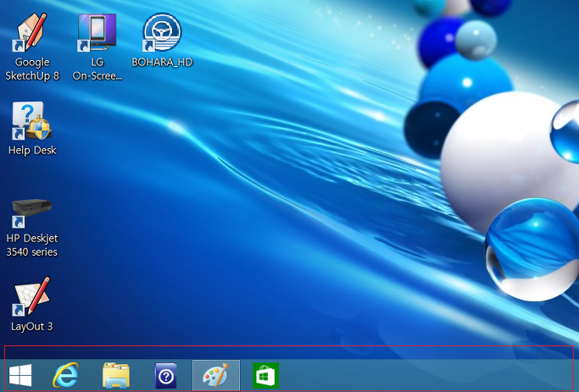Select the "HP Deskjet 3540 series" label text

pos(31,246)
